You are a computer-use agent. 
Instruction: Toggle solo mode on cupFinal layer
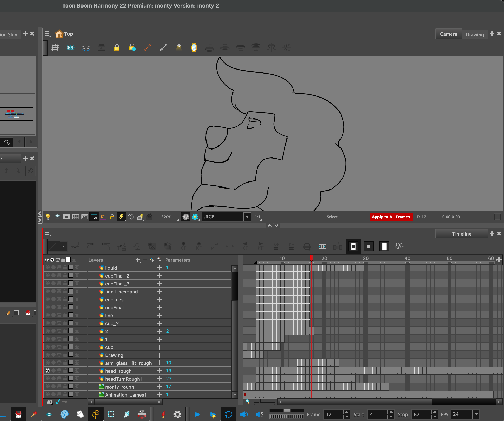53,307
